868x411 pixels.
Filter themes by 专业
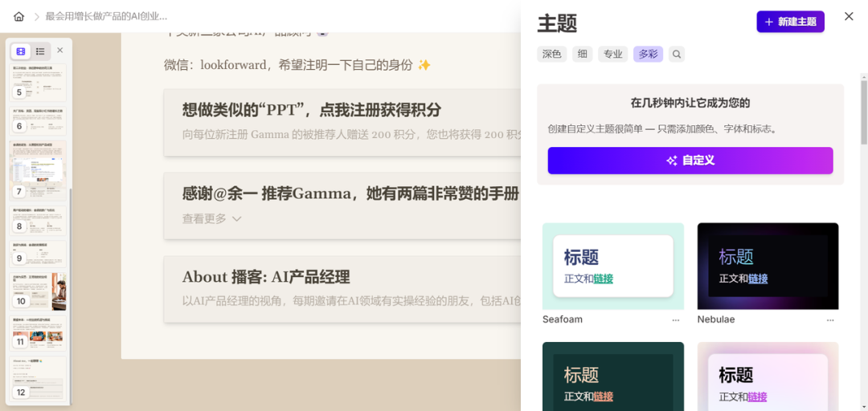tap(612, 55)
